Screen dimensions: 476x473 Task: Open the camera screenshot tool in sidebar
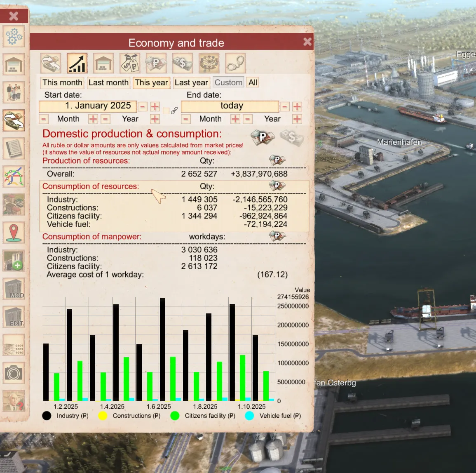14,373
